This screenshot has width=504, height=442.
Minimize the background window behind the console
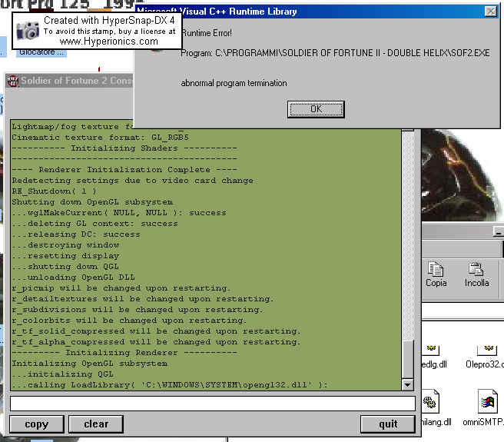[x=498, y=231]
